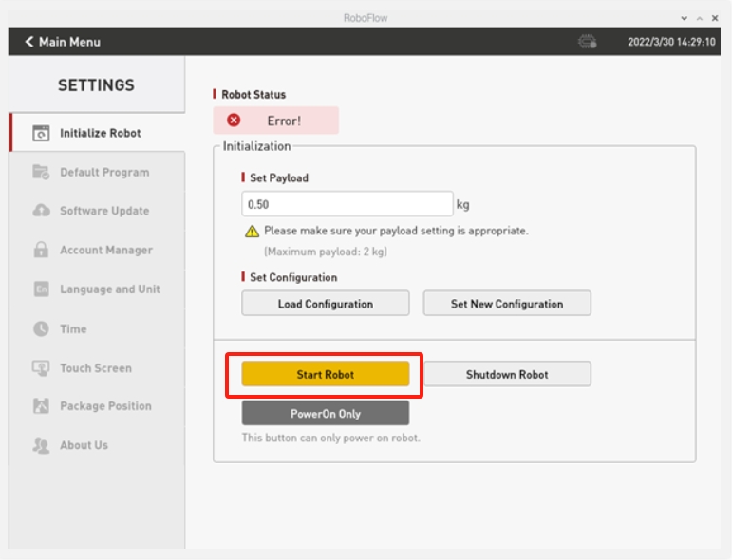Click the PowerOn Only button

coord(326,414)
